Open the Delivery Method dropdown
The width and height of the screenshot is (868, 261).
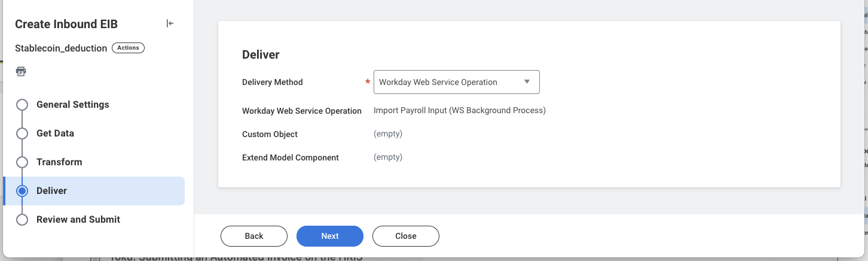(457, 82)
